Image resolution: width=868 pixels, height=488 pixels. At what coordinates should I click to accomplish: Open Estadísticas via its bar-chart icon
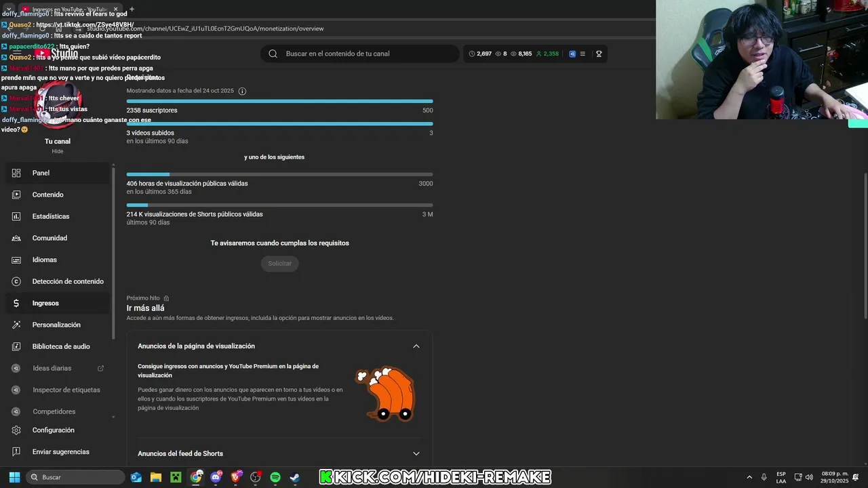point(16,216)
